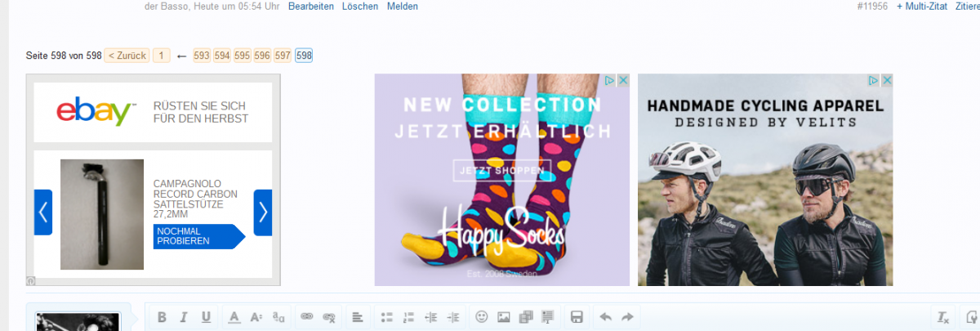
Task: Click the 'Rüsten Sie sich für den Herbst' text
Action: tap(201, 112)
